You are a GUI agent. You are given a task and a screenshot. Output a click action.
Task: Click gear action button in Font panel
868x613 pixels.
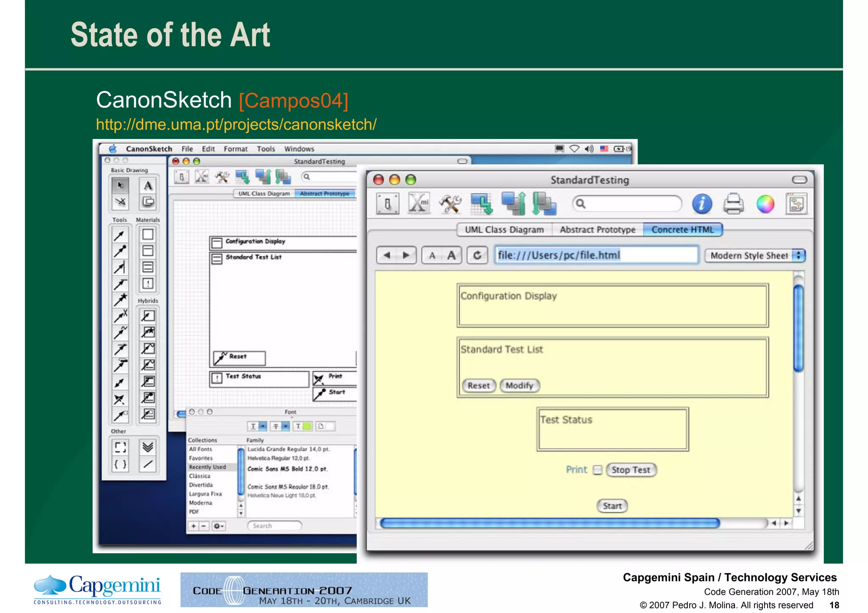(218, 526)
